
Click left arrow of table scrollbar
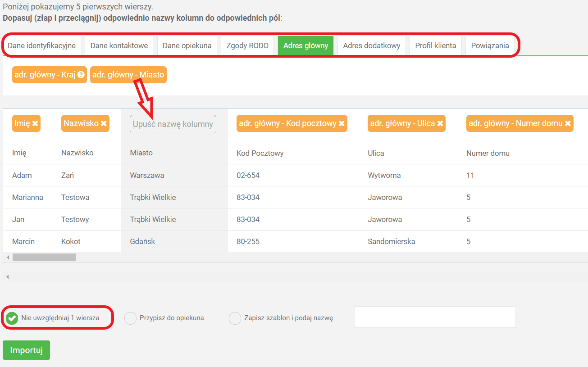(x=8, y=258)
